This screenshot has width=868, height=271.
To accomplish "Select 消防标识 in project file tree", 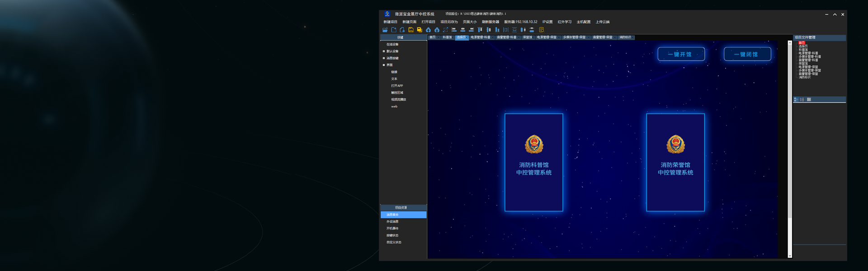I will point(804,77).
